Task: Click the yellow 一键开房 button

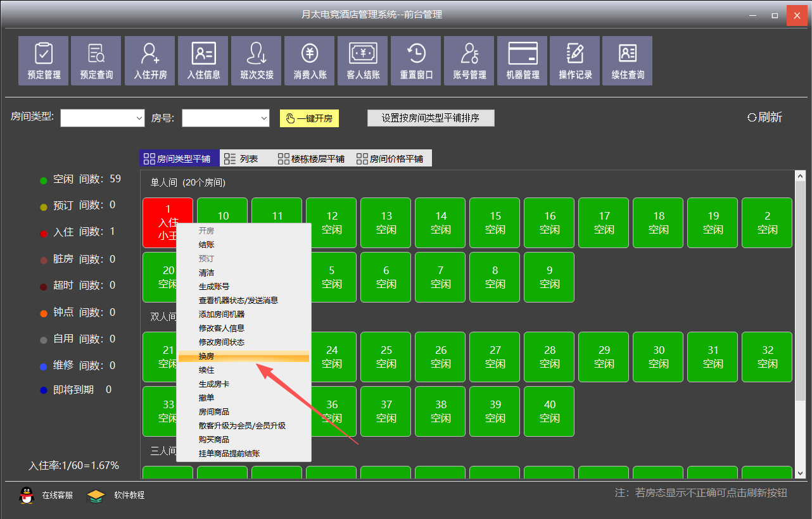Action: [x=309, y=118]
